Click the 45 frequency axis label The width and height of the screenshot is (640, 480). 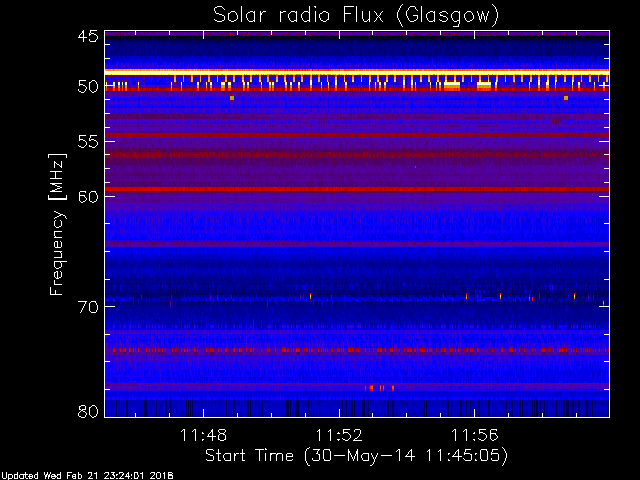88,36
